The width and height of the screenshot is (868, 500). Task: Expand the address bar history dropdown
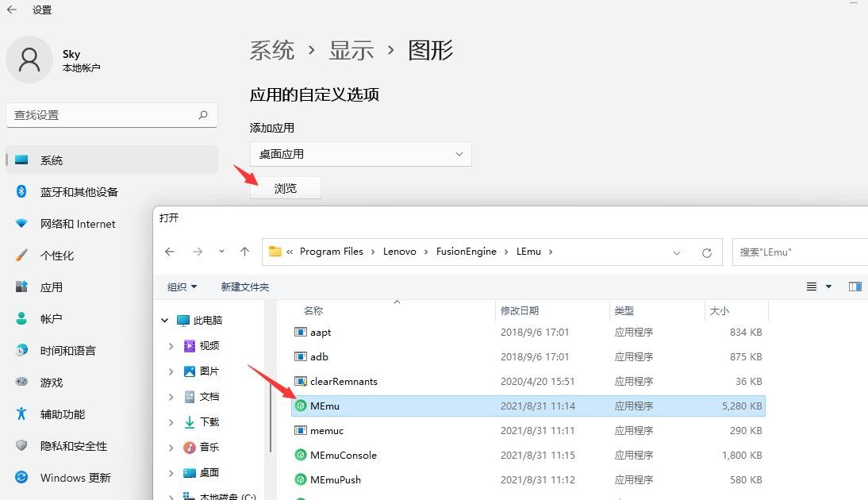coord(677,252)
